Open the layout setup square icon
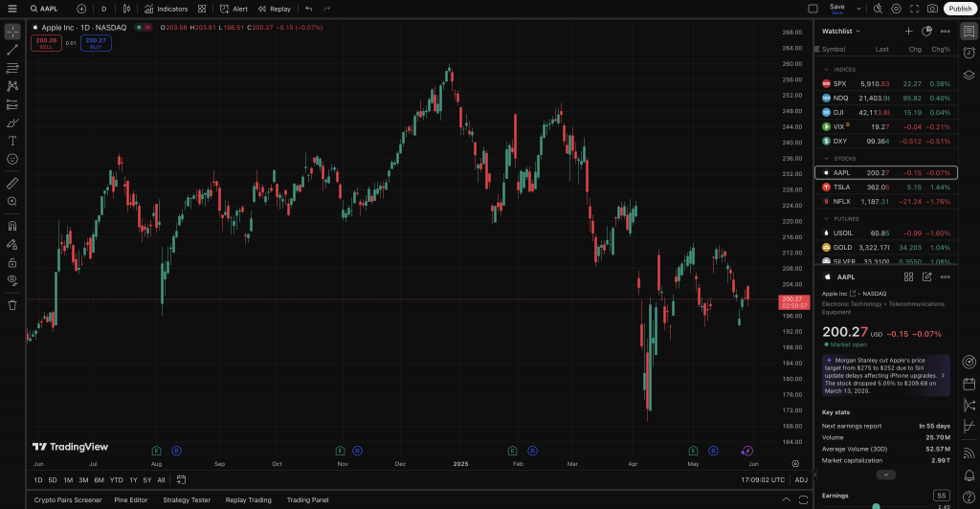The width and height of the screenshot is (980, 509). pos(813,9)
